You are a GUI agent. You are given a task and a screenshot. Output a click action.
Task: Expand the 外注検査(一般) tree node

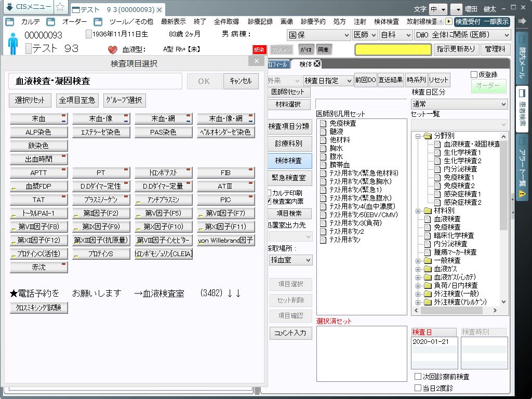418,294
